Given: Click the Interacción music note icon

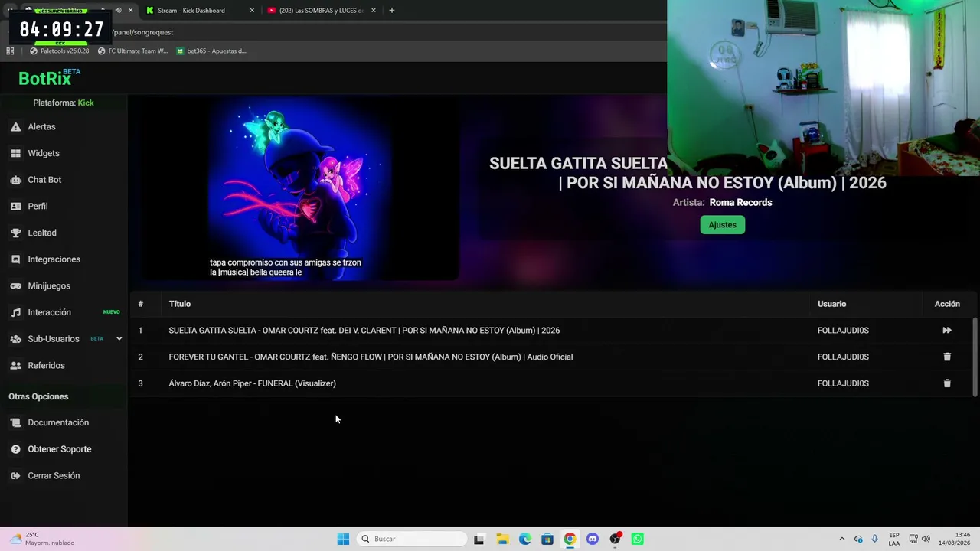Looking at the screenshot, I should [15, 312].
